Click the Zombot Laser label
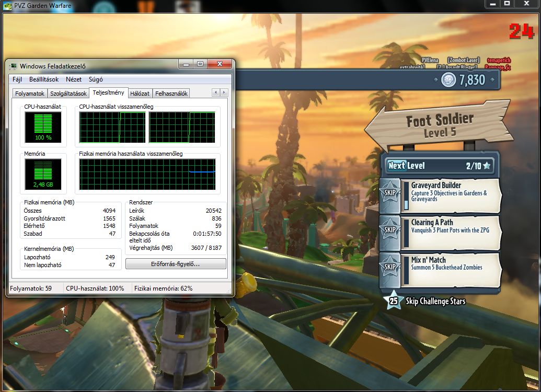Viewport: 541px width, 392px height. point(463,60)
